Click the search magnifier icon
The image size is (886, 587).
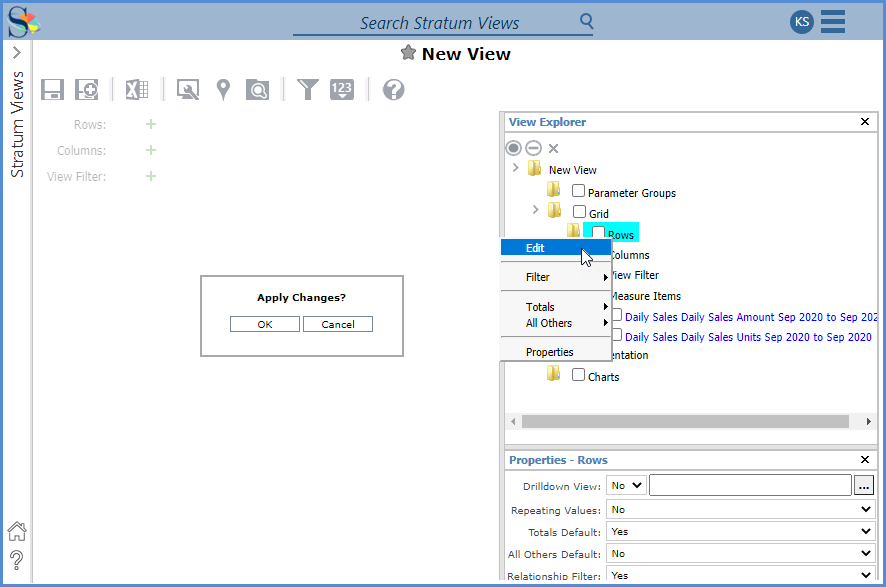pyautogui.click(x=587, y=21)
